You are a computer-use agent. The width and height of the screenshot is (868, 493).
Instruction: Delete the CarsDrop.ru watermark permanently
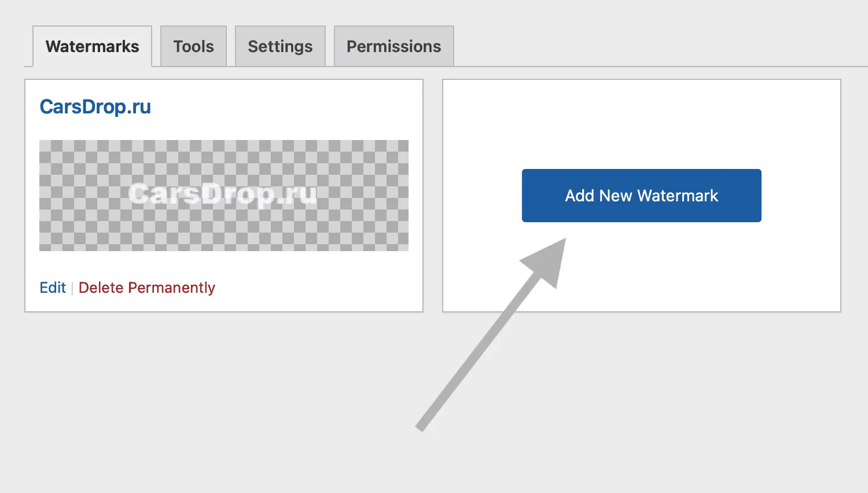146,288
